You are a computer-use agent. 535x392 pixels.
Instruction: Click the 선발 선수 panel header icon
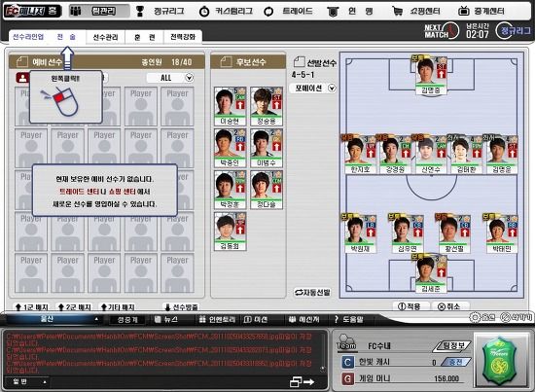click(x=300, y=61)
